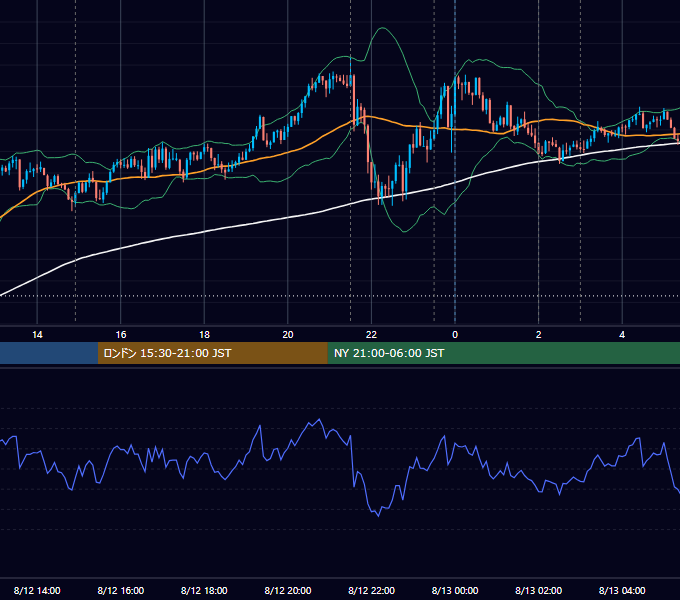Click time axis label 18
The height and width of the screenshot is (600, 680).
204,335
